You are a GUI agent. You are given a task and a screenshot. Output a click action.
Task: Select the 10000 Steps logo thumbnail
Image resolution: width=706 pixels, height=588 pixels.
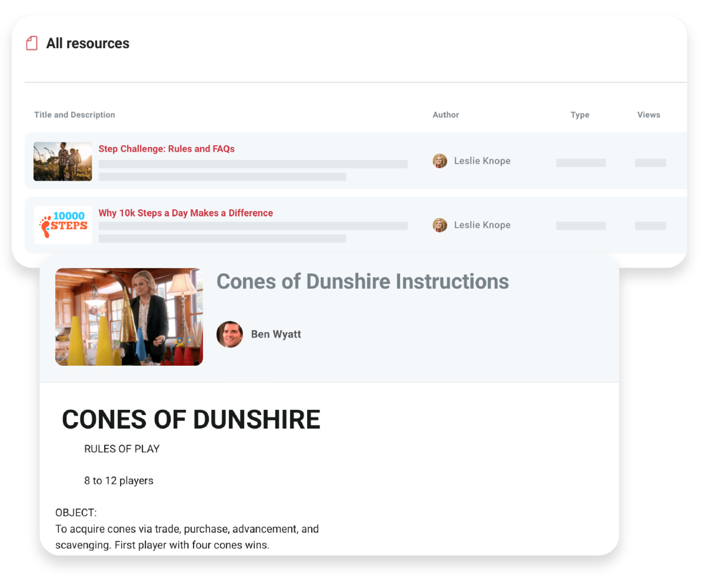(x=63, y=225)
